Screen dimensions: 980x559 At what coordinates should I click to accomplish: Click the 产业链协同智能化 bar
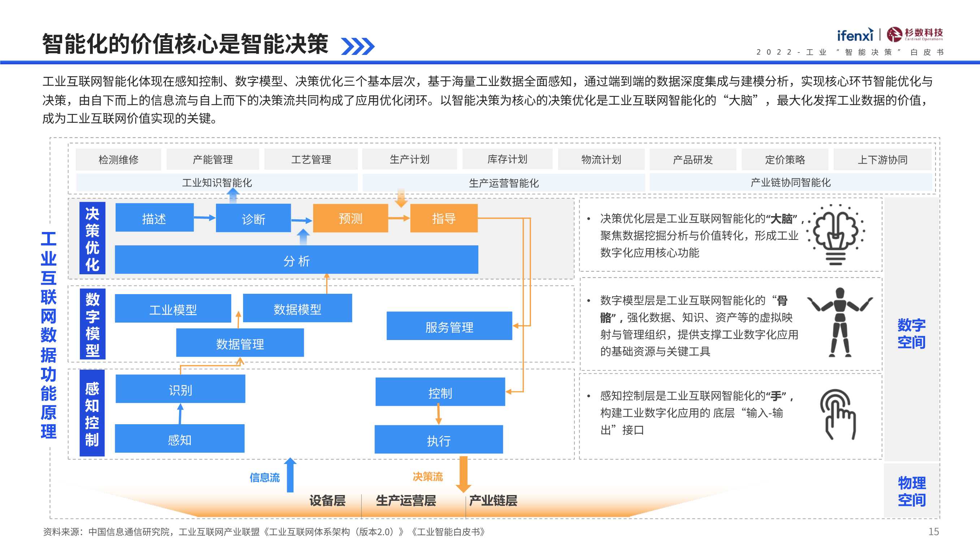coord(790,182)
